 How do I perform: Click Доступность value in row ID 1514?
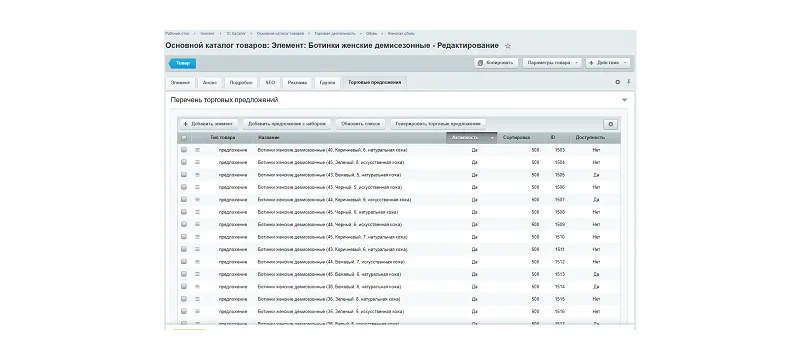point(596,287)
